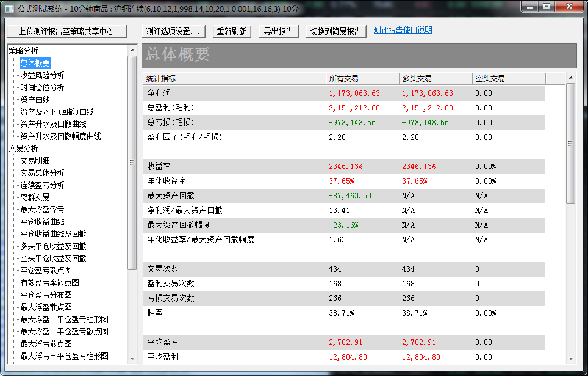The height and width of the screenshot is (376, 588).
Task: Export the report with 导出报告
Action: (278, 31)
